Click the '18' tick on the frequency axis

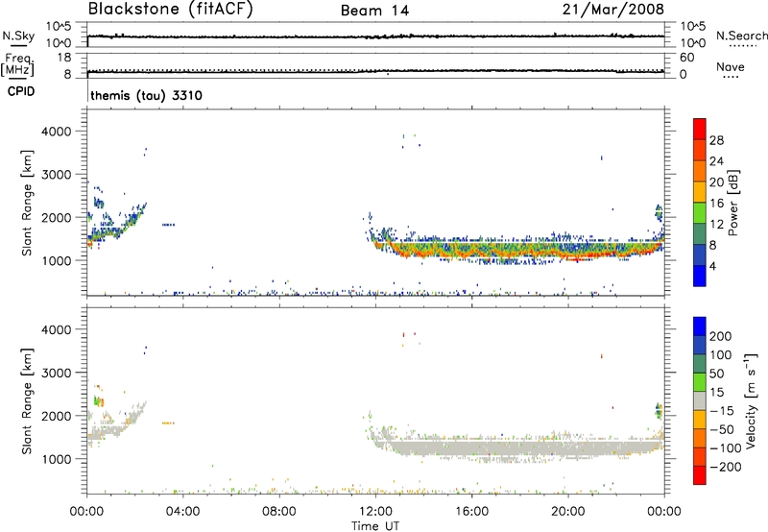(64, 58)
